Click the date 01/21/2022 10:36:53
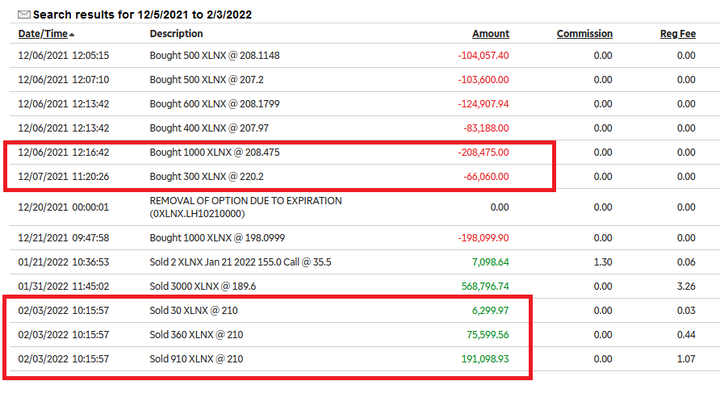Viewport: 720px width, 406px height. (x=63, y=262)
